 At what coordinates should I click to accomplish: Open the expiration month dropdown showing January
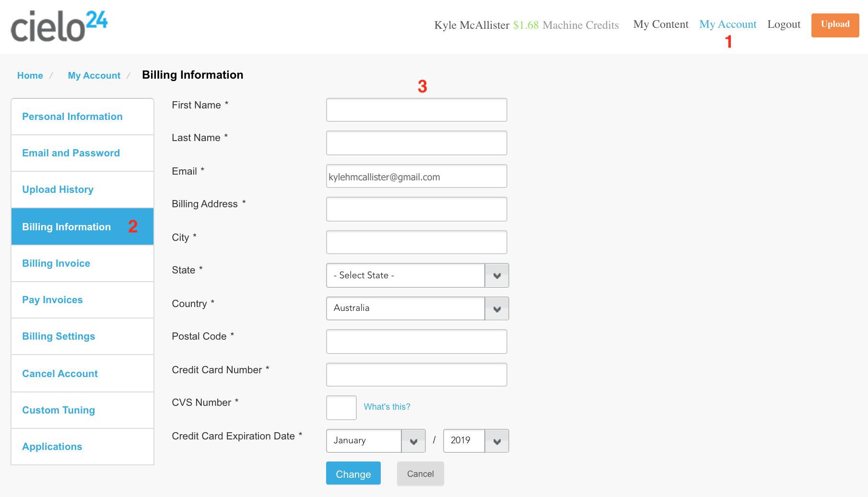(x=375, y=441)
